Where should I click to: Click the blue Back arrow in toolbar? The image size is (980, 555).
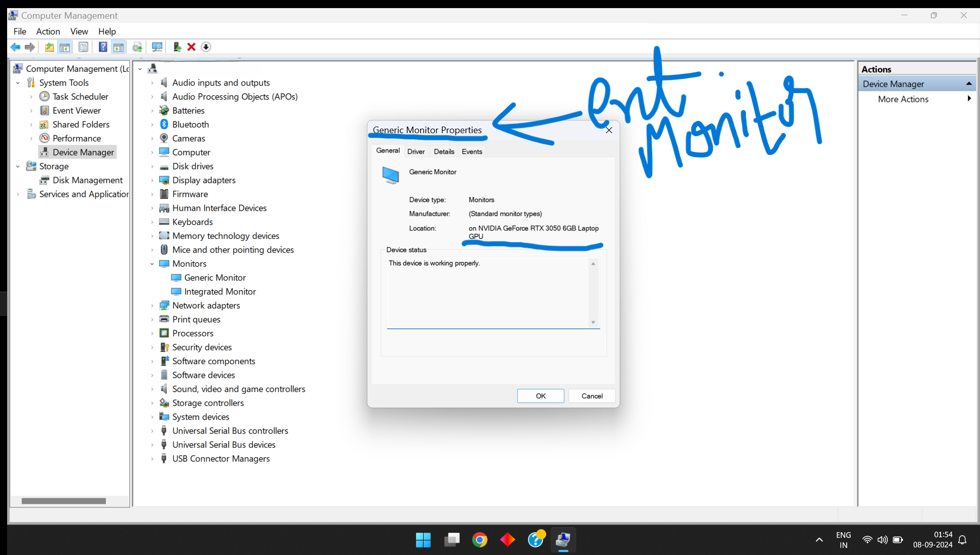(15, 47)
